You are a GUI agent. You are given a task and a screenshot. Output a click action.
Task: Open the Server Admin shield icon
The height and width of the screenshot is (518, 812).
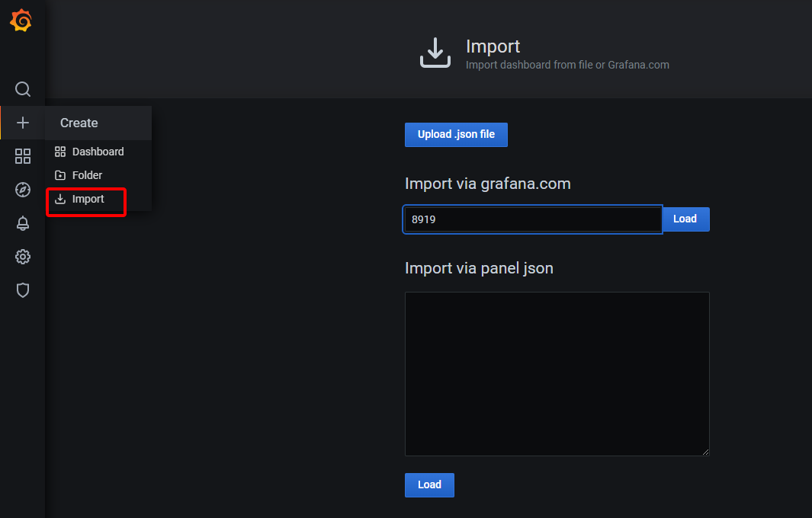click(x=23, y=290)
